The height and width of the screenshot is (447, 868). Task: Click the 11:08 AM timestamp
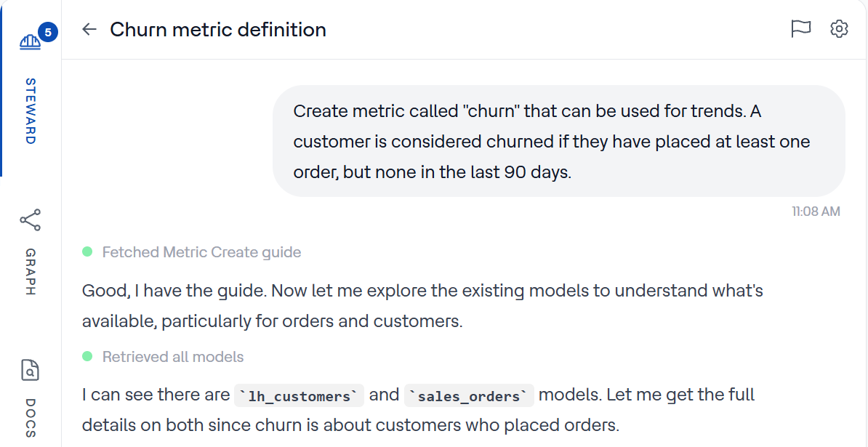816,212
